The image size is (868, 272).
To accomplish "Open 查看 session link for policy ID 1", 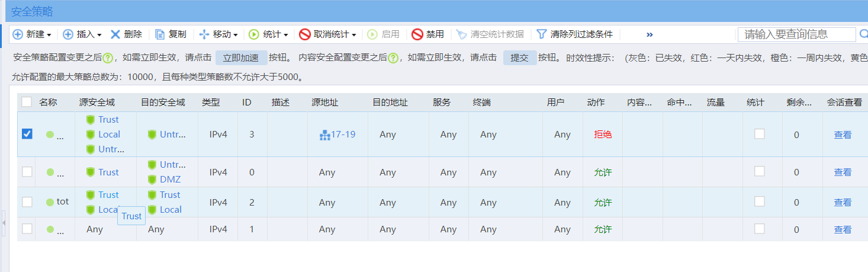I will coord(843,229).
